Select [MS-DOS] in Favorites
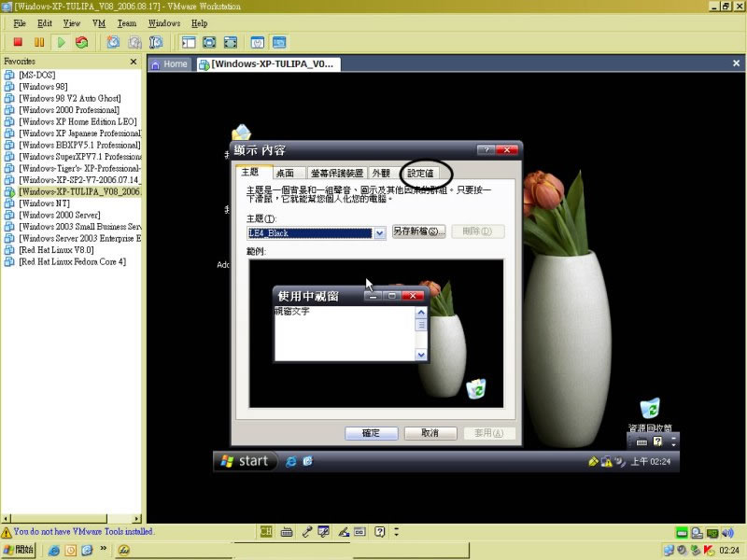Viewport: 747px width, 560px height. pos(37,75)
